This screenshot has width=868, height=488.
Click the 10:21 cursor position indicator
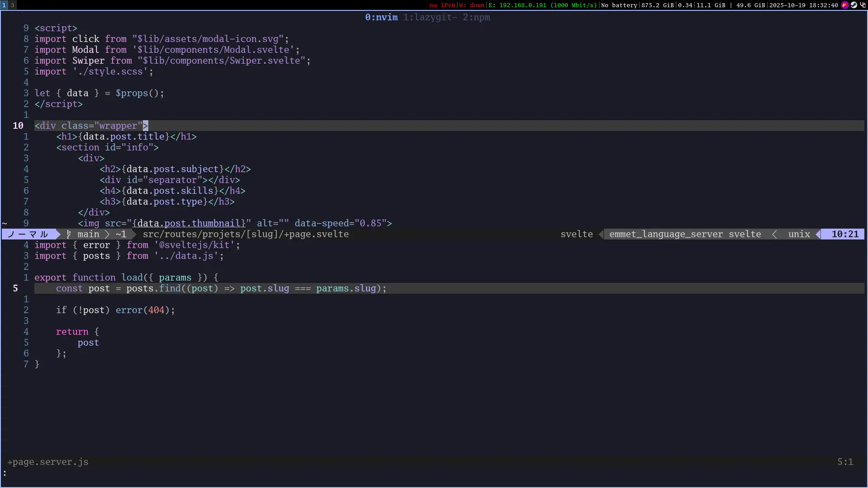(x=844, y=234)
